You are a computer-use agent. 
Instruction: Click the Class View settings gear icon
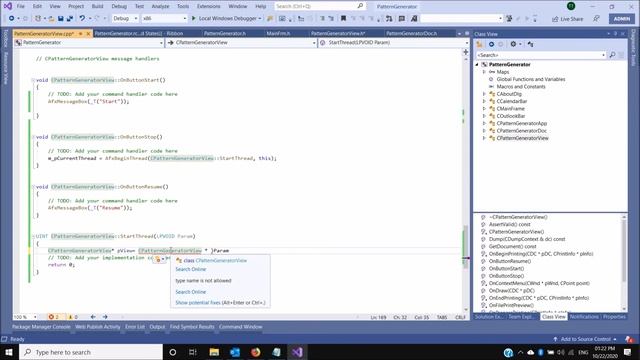pyautogui.click(x=513, y=44)
